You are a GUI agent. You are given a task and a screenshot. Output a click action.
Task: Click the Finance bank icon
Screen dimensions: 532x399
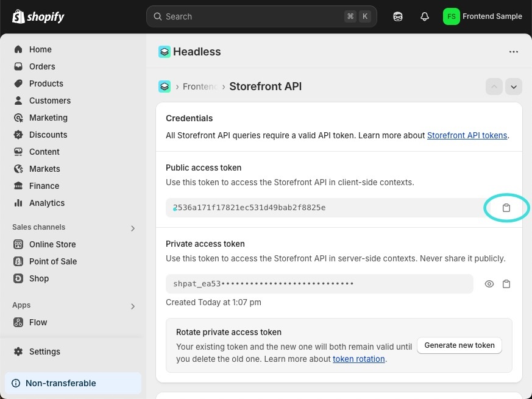pyautogui.click(x=18, y=186)
